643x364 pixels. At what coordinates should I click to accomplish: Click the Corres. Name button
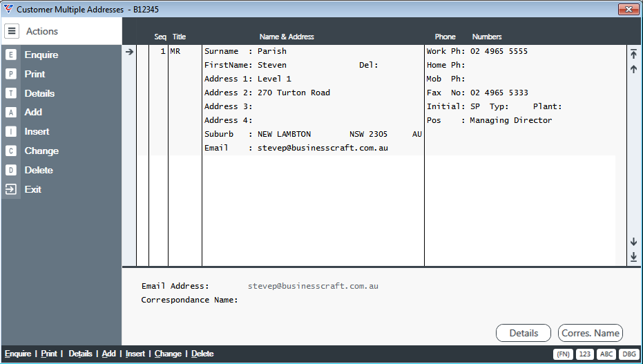click(591, 333)
